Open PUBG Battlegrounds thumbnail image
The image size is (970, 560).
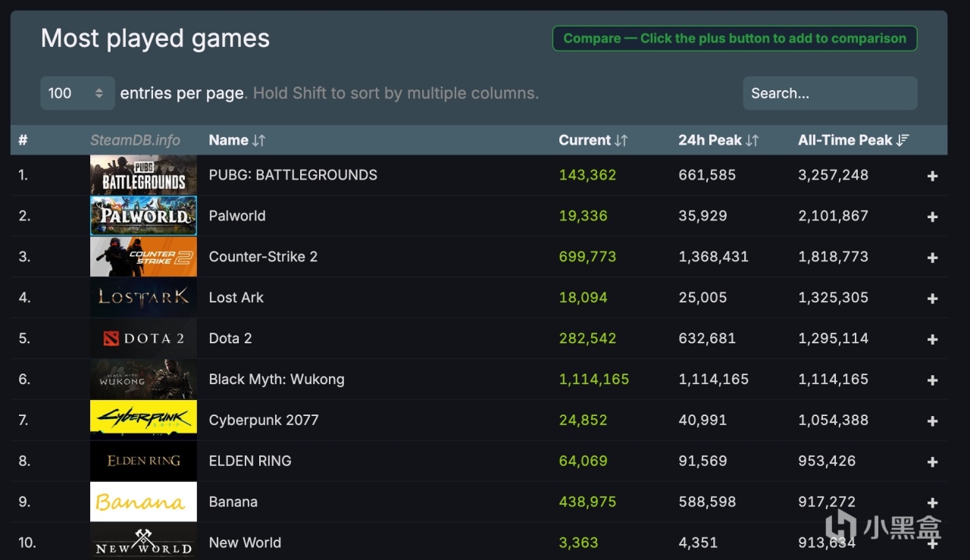pos(143,175)
